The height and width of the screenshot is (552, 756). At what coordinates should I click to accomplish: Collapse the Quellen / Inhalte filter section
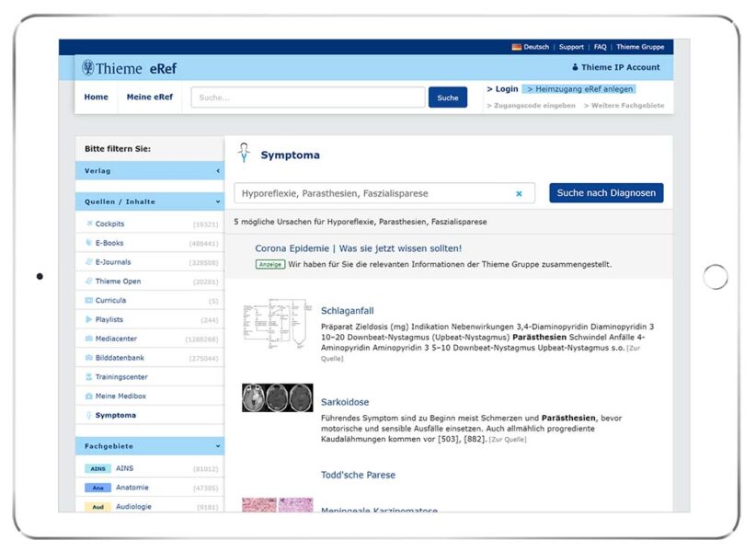(150, 201)
